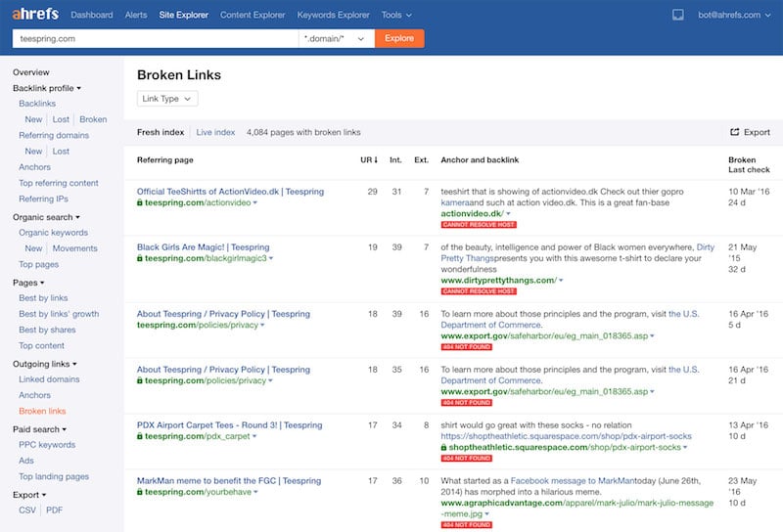Image resolution: width=783 pixels, height=532 pixels.
Task: Switch to Live index tab
Action: [x=215, y=132]
